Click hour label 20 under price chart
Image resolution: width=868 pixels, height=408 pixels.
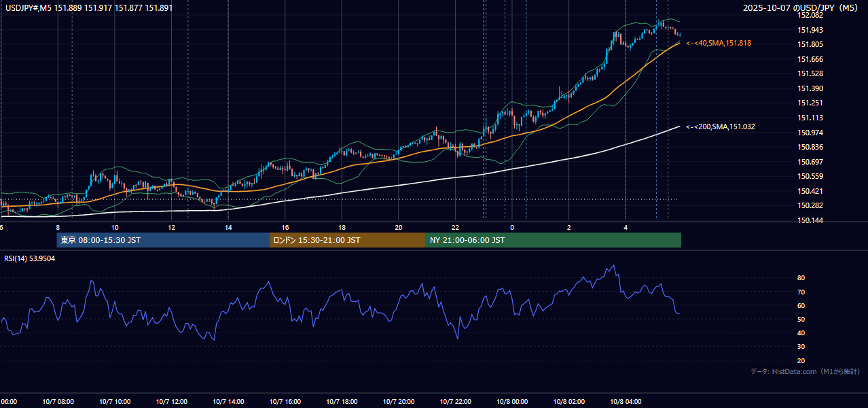click(399, 227)
